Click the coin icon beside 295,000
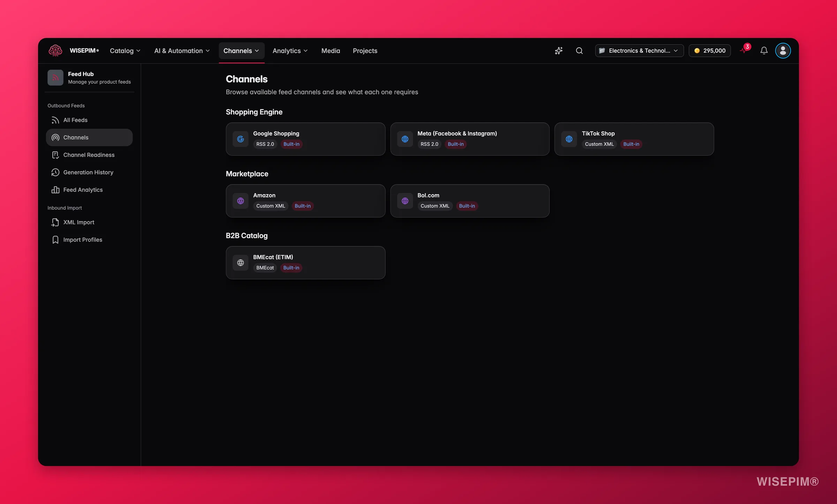 coord(697,51)
